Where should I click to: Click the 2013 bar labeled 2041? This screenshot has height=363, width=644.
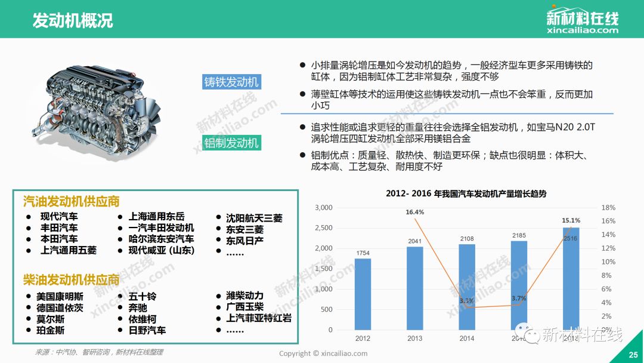point(414,288)
